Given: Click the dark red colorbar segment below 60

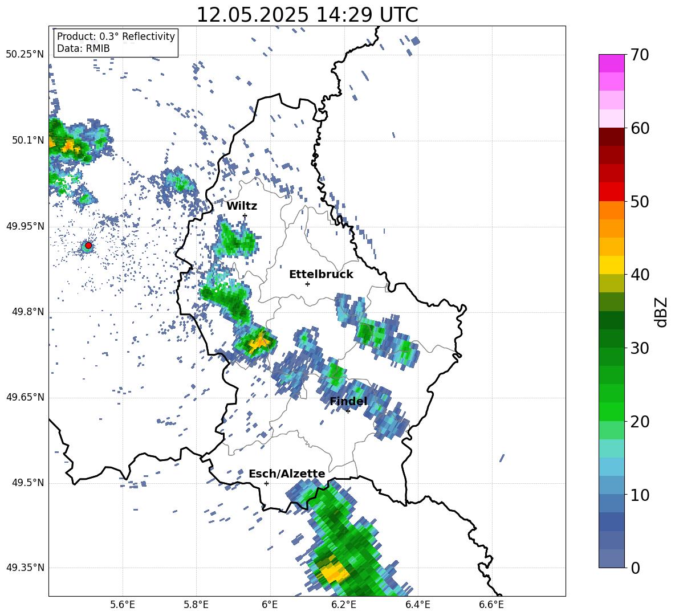Looking at the screenshot, I should [611, 137].
